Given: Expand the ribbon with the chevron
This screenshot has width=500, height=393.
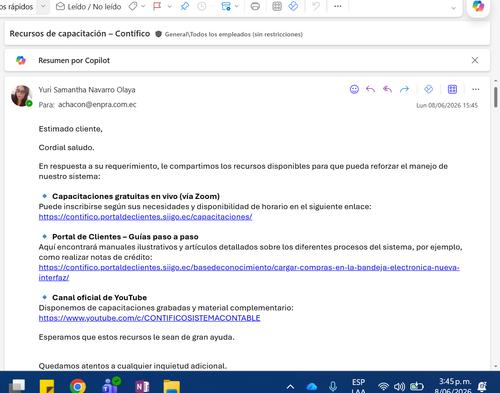Looking at the screenshot, I should click(453, 8).
